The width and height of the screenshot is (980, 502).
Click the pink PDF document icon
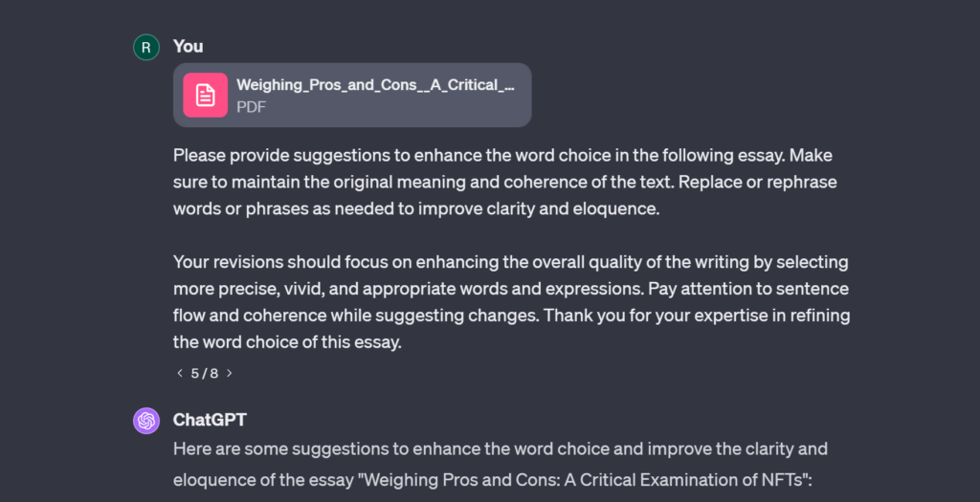(205, 95)
